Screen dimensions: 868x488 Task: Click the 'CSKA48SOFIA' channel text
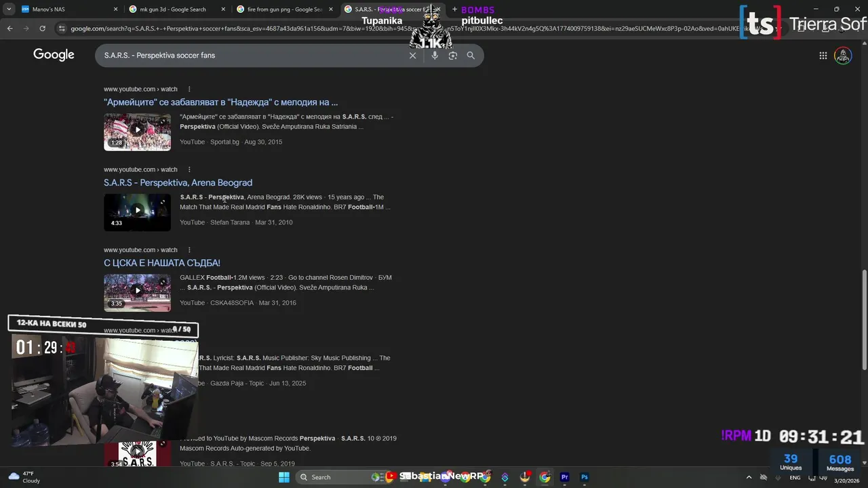coord(232,303)
